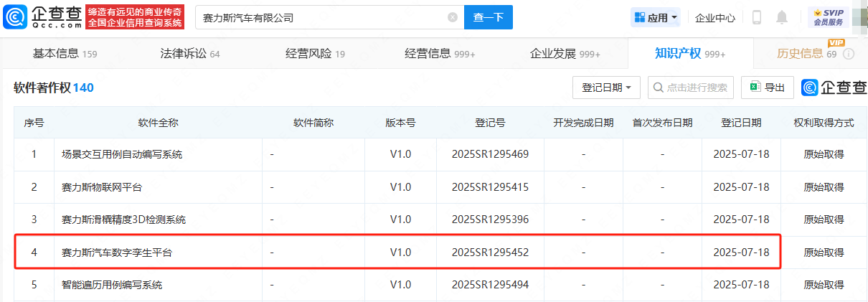This screenshot has height=302, width=868.
Task: Click the 企查查 logo at top left
Action: point(42,17)
